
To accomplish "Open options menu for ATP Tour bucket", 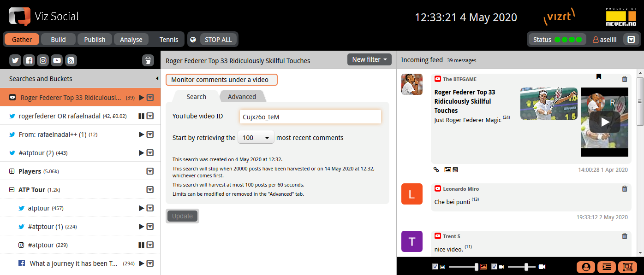I will click(x=150, y=190).
